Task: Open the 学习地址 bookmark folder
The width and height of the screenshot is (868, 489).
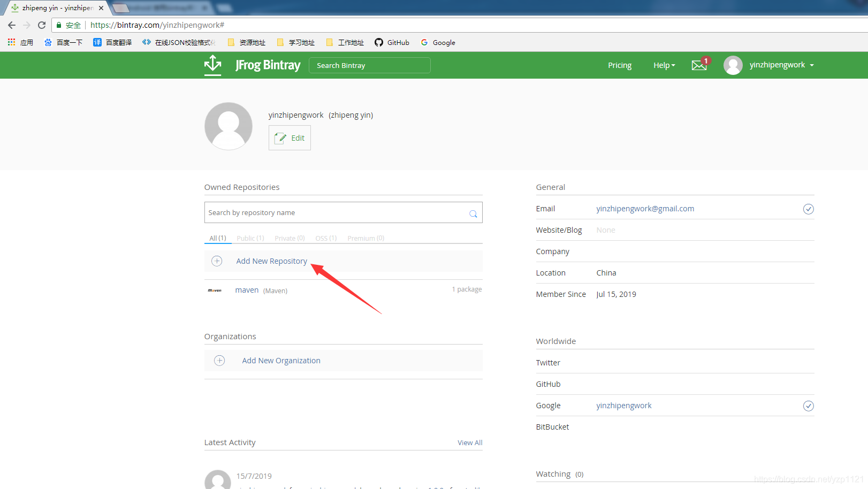Action: pos(296,42)
